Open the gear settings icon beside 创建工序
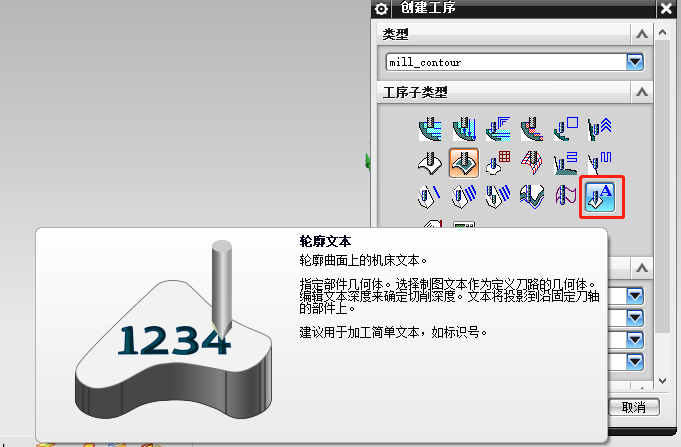This screenshot has width=681, height=447. [381, 9]
